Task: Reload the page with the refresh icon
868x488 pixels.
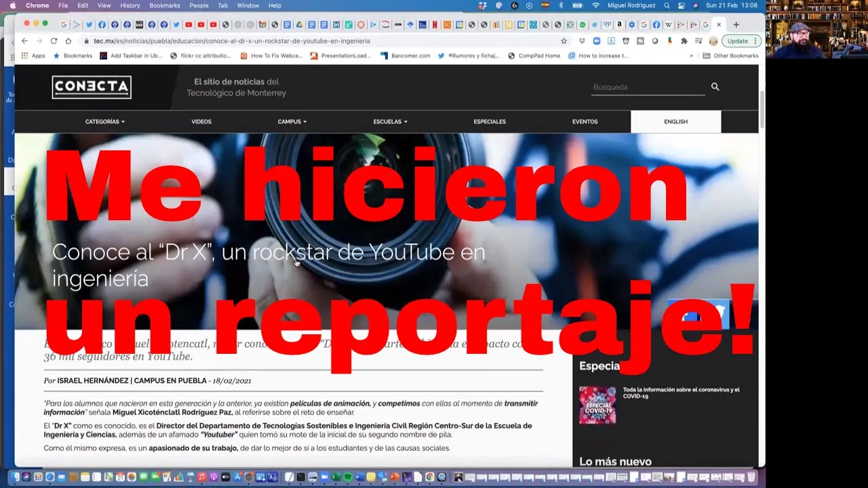Action: coord(54,41)
